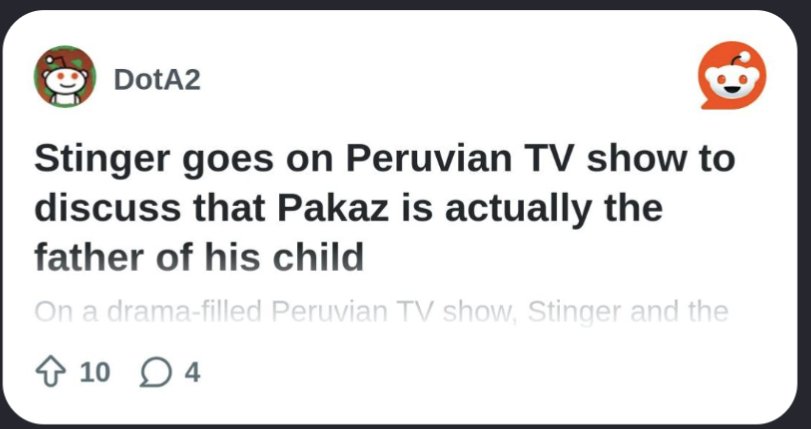The width and height of the screenshot is (811, 429).
Task: Click the comment count number 4
Action: [x=192, y=373]
